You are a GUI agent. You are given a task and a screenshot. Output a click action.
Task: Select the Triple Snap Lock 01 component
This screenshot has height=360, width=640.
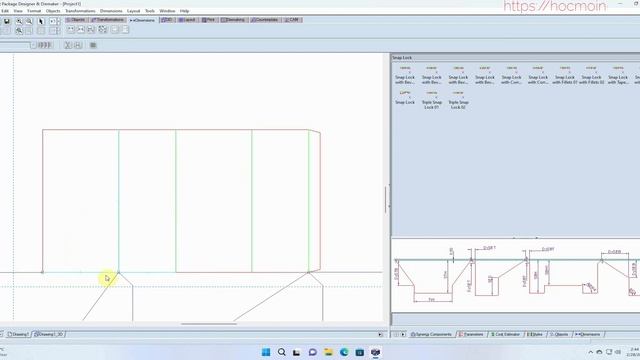(431, 100)
